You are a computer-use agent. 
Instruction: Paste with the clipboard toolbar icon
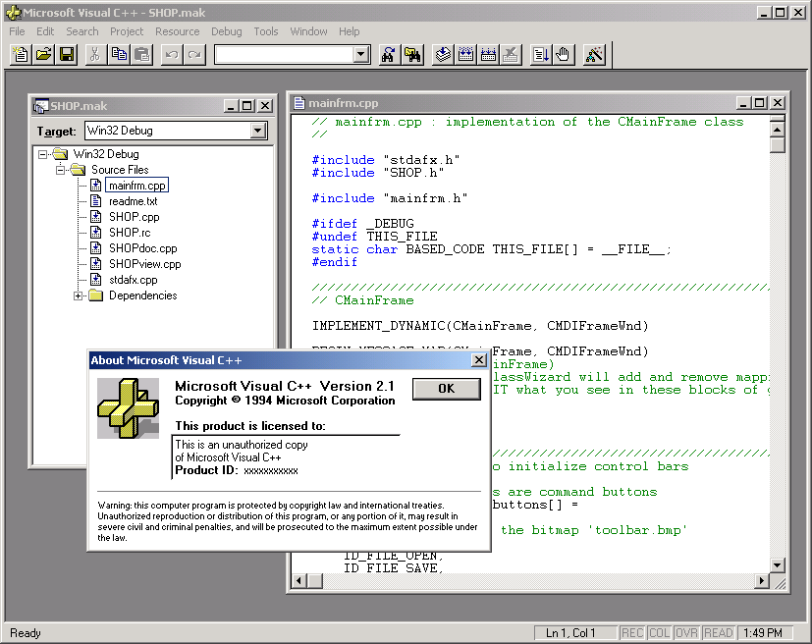[142, 54]
